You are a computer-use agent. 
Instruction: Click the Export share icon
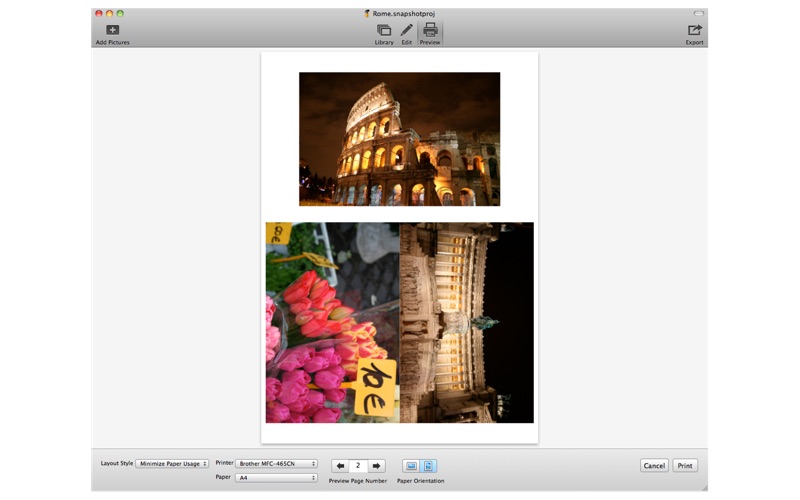694,31
